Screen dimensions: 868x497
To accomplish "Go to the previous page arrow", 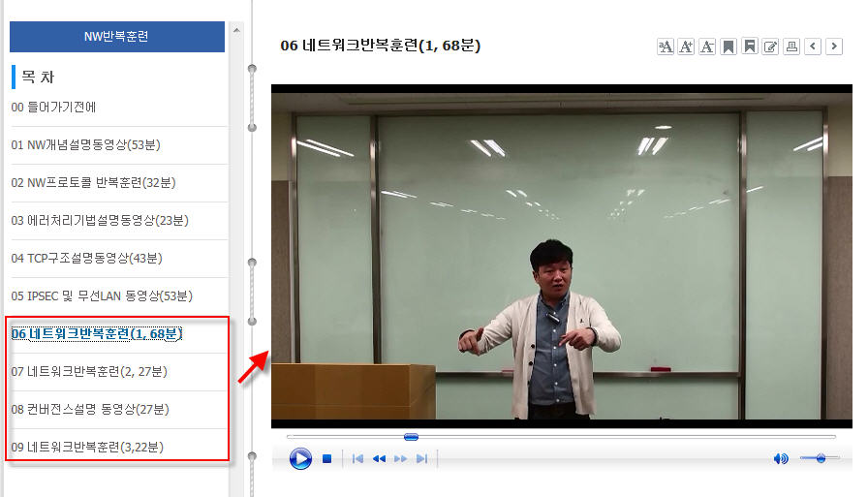I will click(813, 47).
